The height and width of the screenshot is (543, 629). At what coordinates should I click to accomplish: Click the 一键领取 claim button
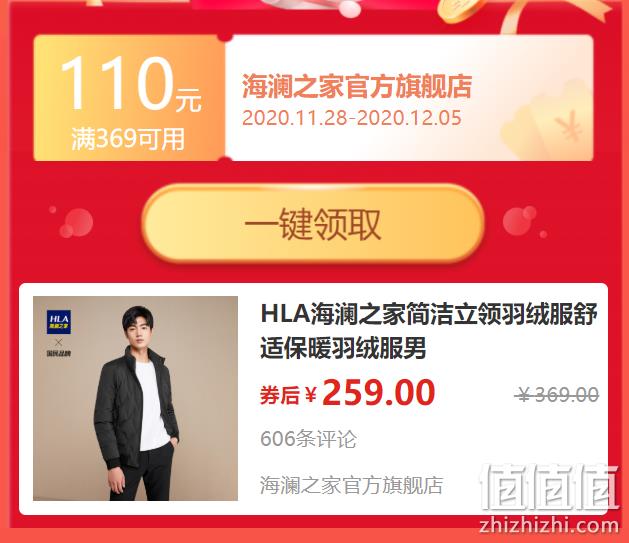pyautogui.click(x=313, y=223)
